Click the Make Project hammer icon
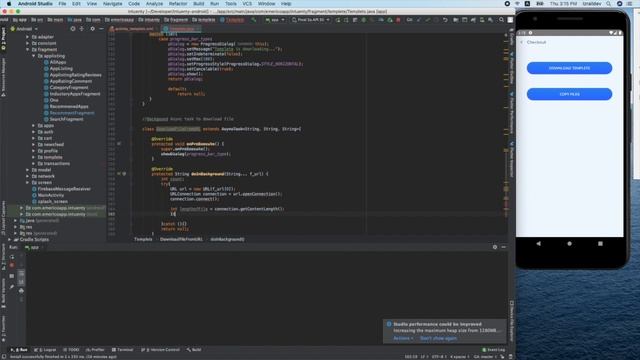This screenshot has height=360, width=640. point(254,20)
